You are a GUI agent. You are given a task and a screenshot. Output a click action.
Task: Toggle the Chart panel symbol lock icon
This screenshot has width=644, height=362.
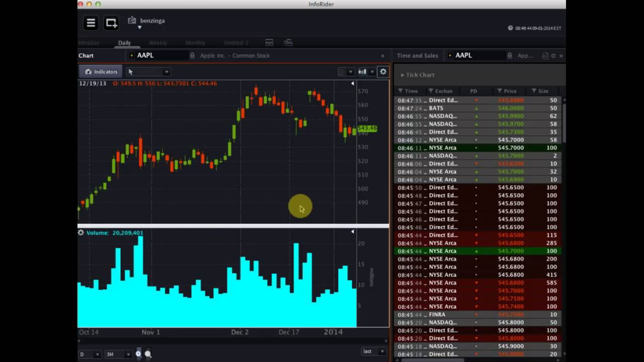[x=192, y=55]
